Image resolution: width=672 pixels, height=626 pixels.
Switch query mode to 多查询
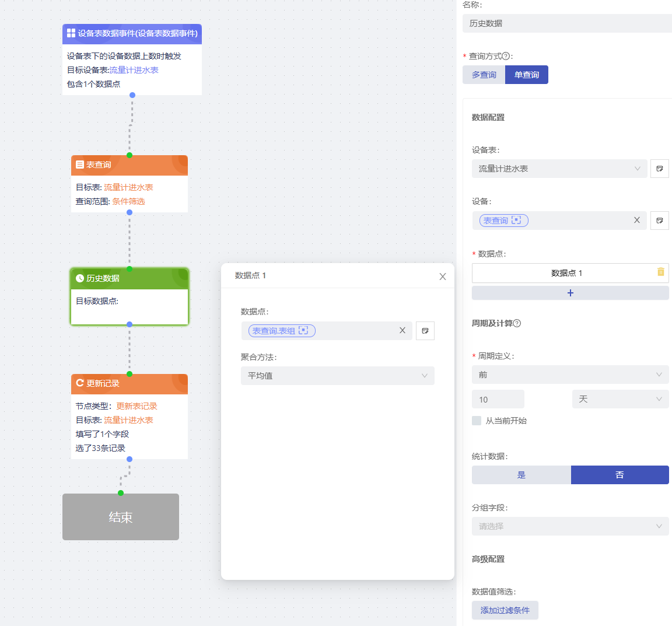click(484, 75)
